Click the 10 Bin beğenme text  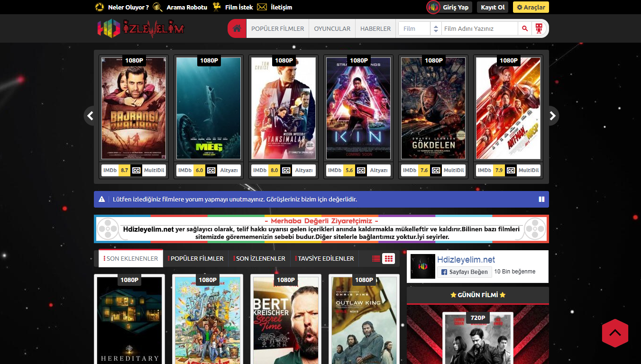coord(515,272)
